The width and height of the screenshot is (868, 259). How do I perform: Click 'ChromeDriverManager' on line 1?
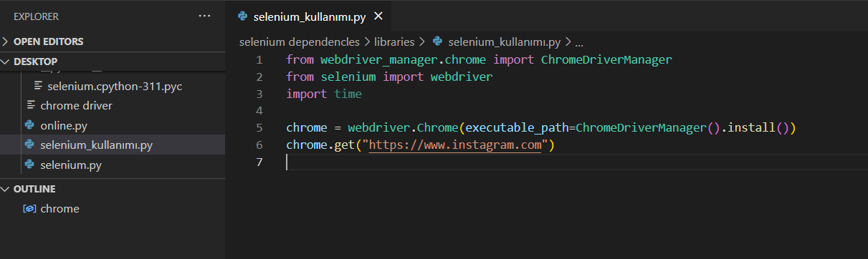[x=606, y=59]
